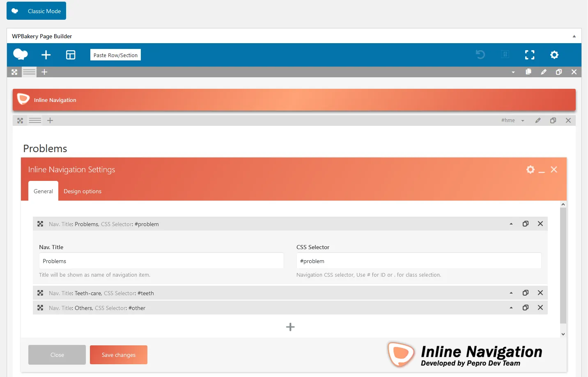
Task: Clone the #hme row
Action: 553,120
